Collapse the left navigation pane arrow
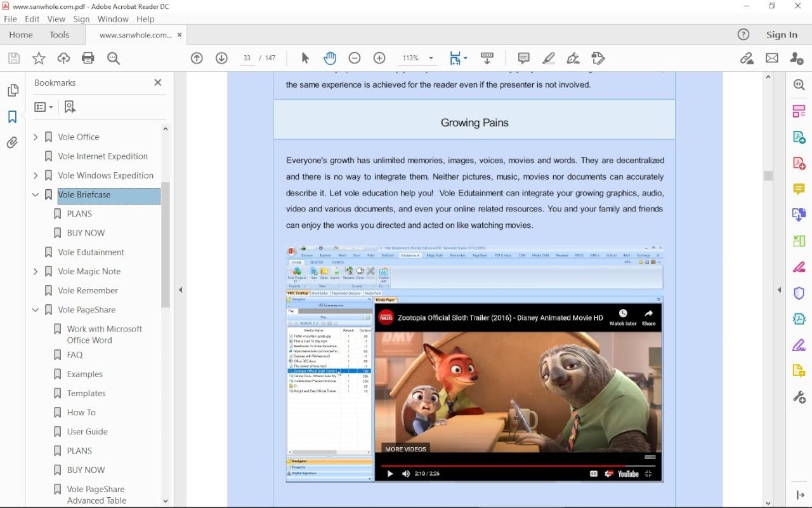Image resolution: width=812 pixels, height=508 pixels. pos(180,290)
